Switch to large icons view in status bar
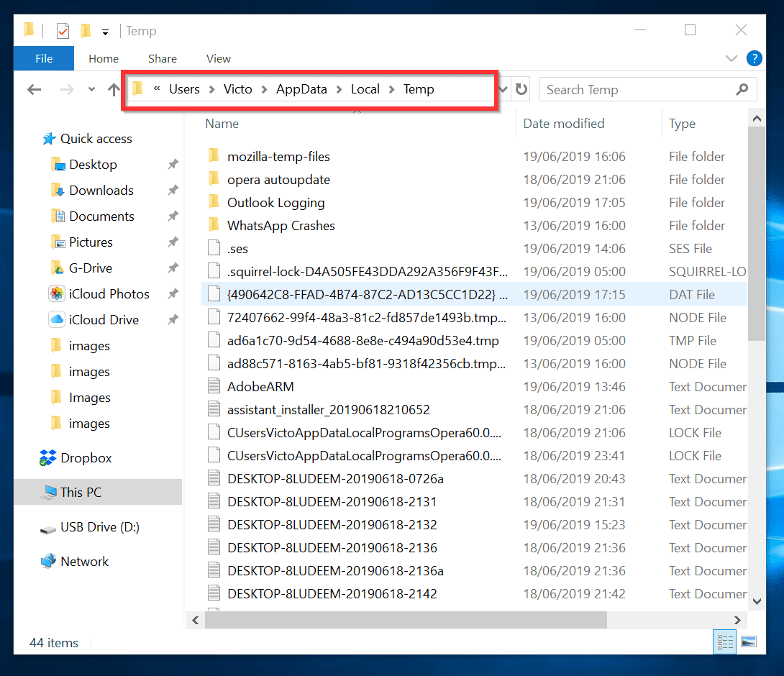Image resolution: width=784 pixels, height=676 pixels. pyautogui.click(x=749, y=641)
